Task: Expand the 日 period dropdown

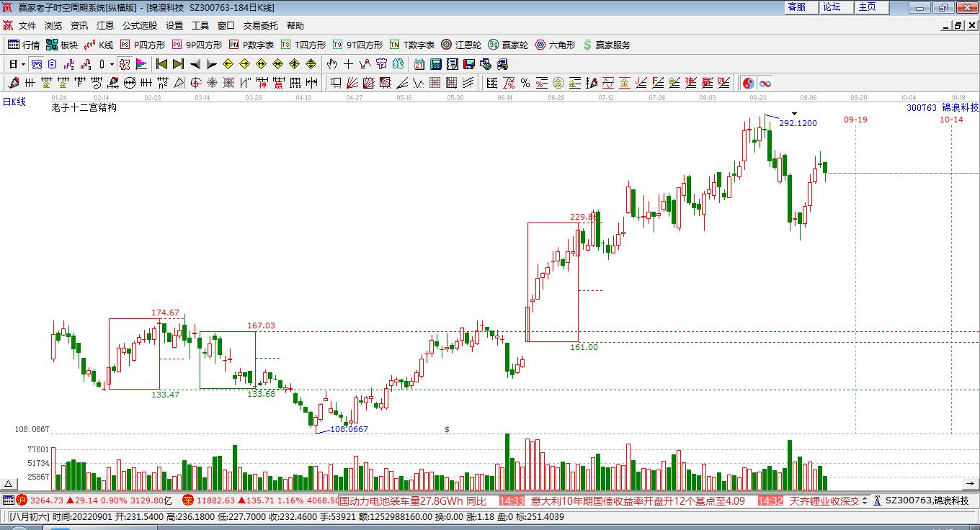Action: coord(23,64)
